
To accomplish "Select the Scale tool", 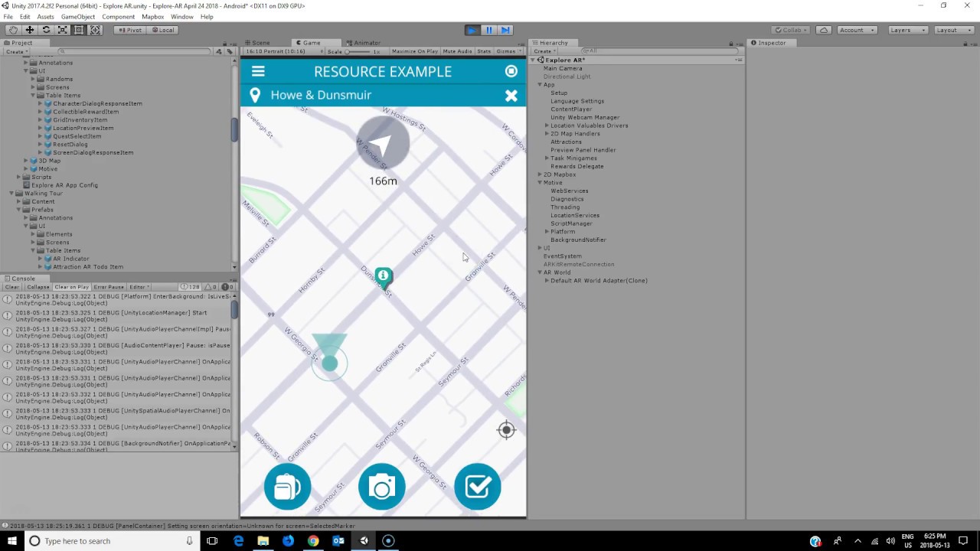I will point(64,29).
